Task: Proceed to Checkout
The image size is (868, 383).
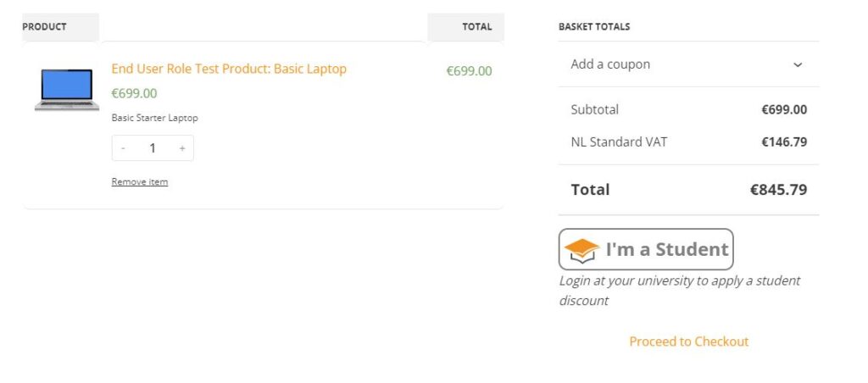Action: (x=688, y=341)
